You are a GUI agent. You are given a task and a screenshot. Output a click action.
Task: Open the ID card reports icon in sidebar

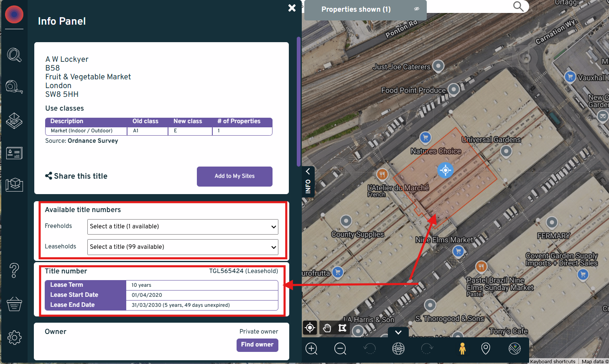click(14, 153)
